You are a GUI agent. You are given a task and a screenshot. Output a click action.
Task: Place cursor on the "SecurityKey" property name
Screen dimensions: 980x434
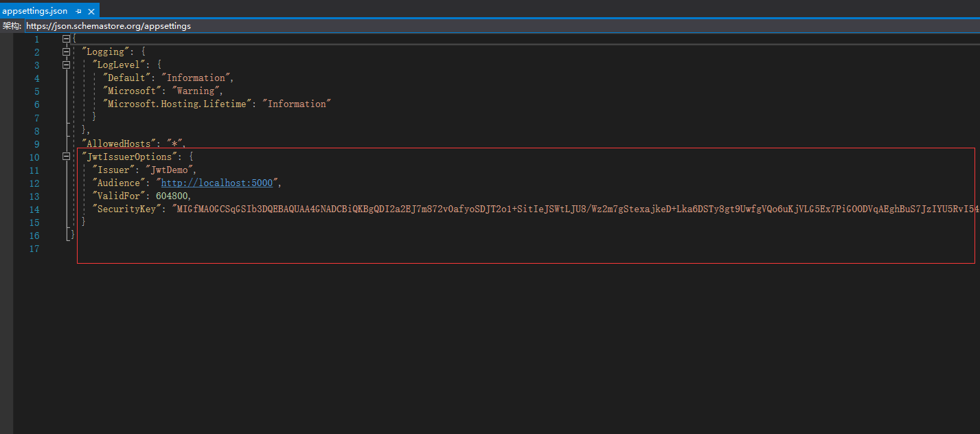tap(126, 209)
